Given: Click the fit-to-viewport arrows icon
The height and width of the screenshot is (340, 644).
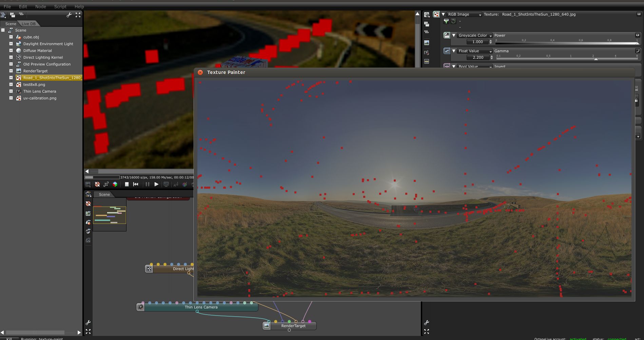Looking at the screenshot, I should pyautogui.click(x=106, y=184).
